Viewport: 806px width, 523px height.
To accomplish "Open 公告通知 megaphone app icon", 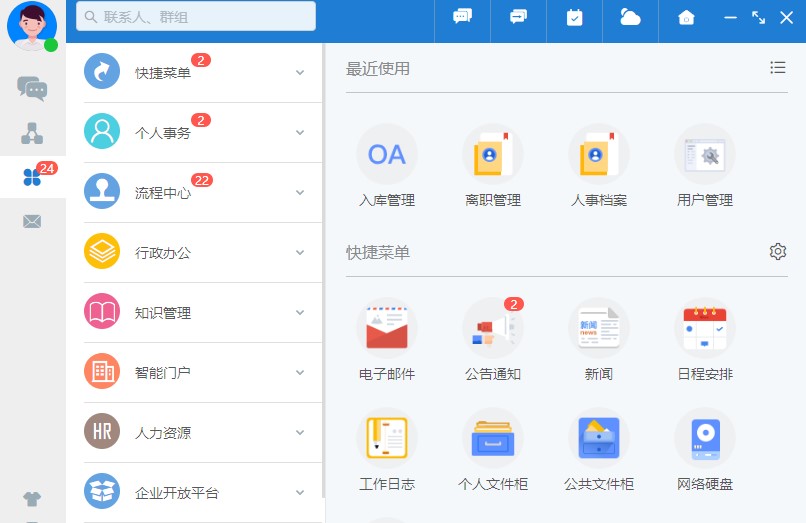I will click(492, 328).
